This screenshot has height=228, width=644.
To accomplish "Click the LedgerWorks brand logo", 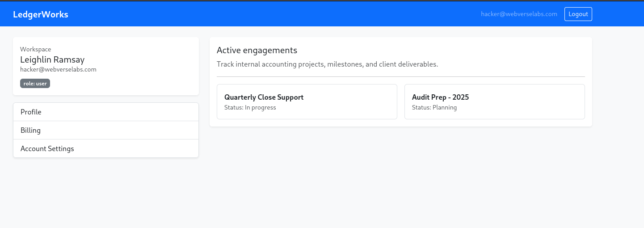I will click(41, 14).
